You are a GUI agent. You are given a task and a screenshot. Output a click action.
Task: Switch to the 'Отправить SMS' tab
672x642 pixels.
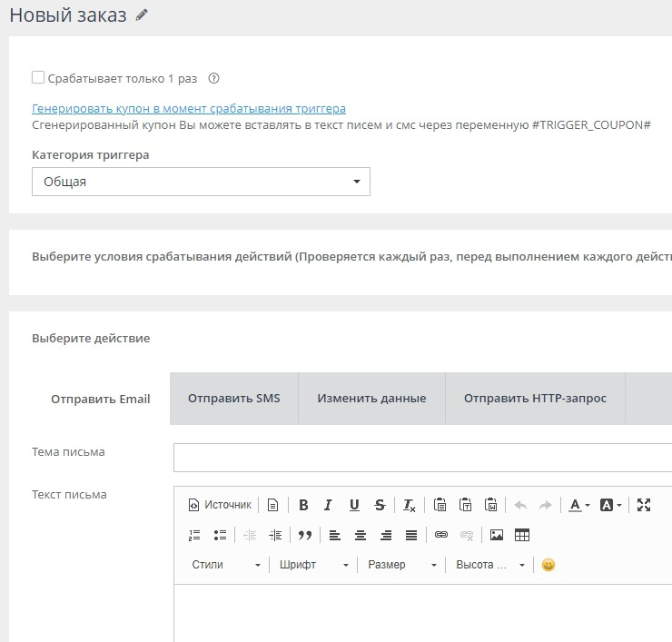coord(233,399)
